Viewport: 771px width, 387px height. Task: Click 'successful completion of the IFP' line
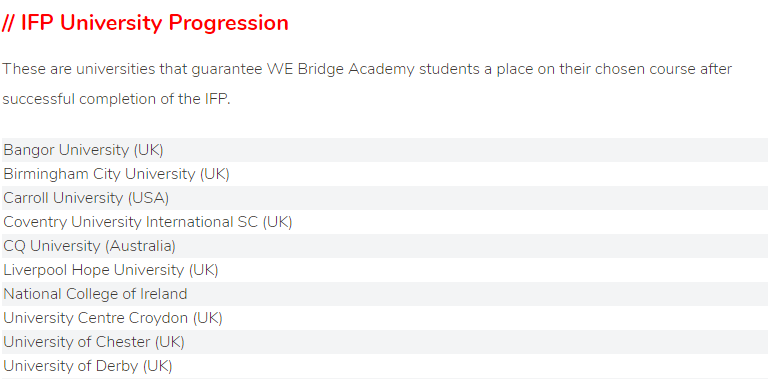116,99
